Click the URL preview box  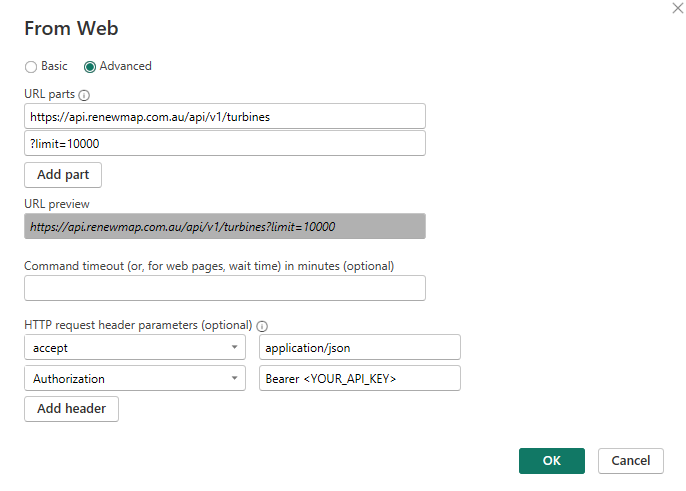[225, 226]
